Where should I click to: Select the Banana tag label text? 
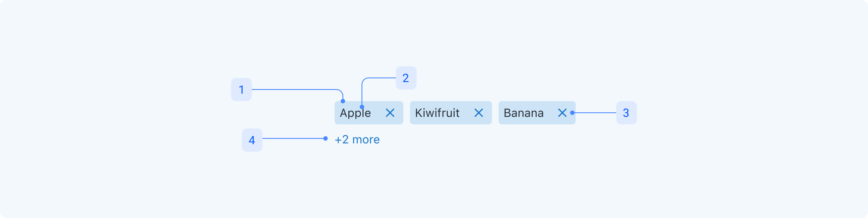point(523,113)
